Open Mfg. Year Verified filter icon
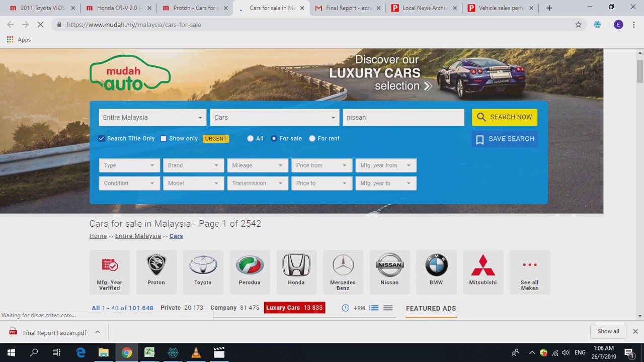 109,271
